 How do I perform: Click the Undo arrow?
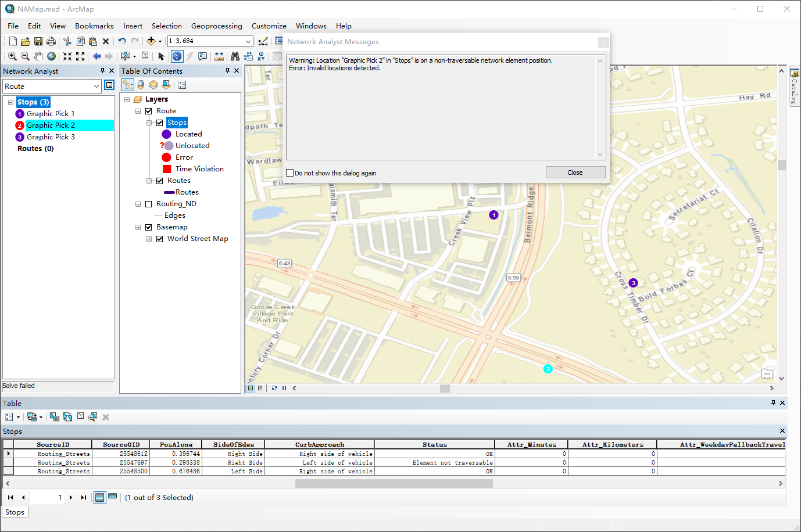[121, 41]
